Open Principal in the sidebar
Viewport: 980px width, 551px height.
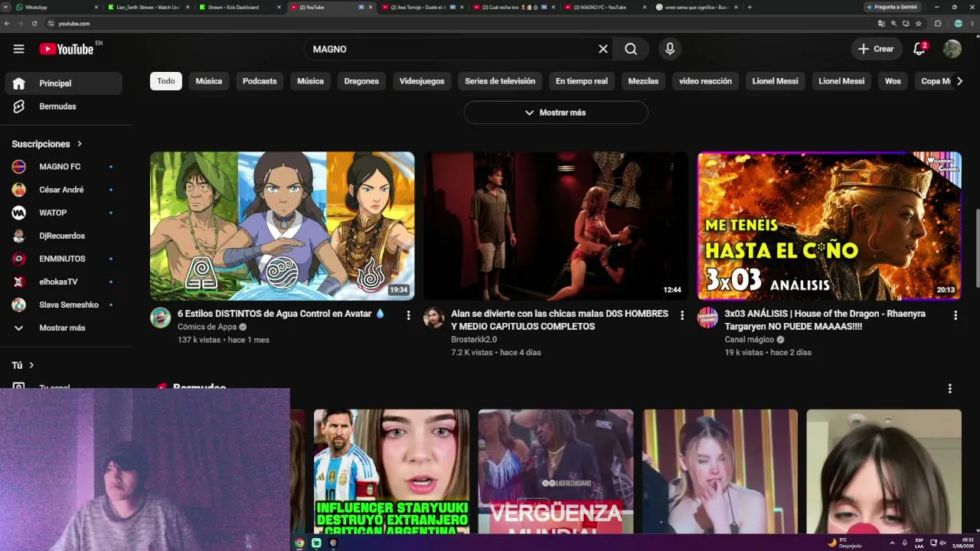64,83
